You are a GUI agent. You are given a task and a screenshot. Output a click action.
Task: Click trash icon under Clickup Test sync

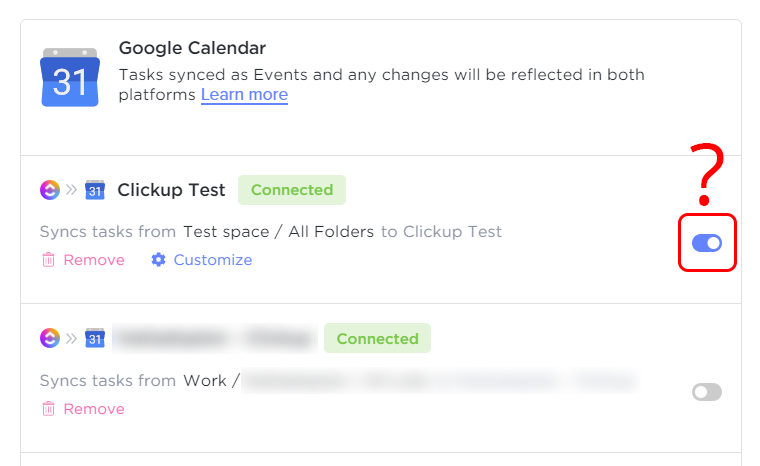pos(48,260)
